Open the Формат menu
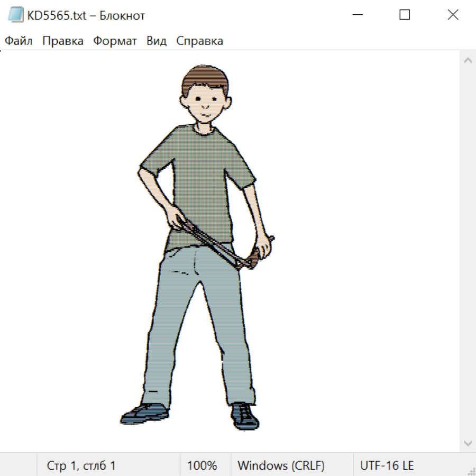The image size is (476, 476). click(115, 41)
